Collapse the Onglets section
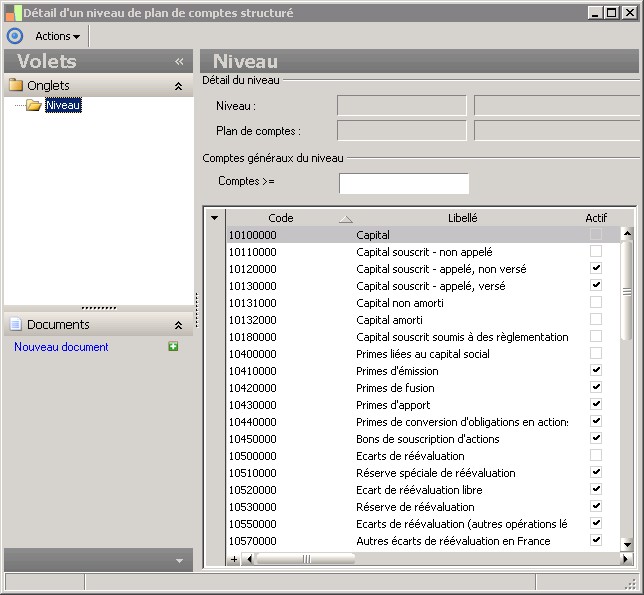Screen dimensions: 644x595 coord(178,87)
